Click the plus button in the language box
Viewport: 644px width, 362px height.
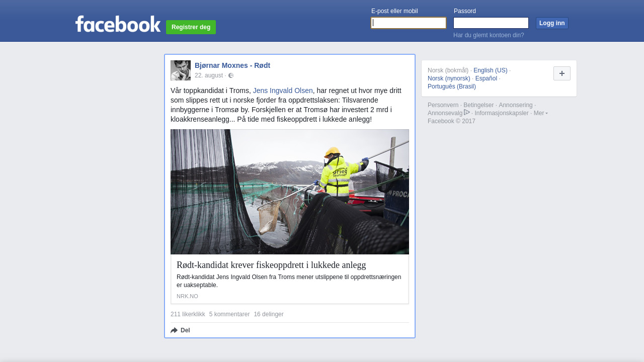(x=562, y=73)
